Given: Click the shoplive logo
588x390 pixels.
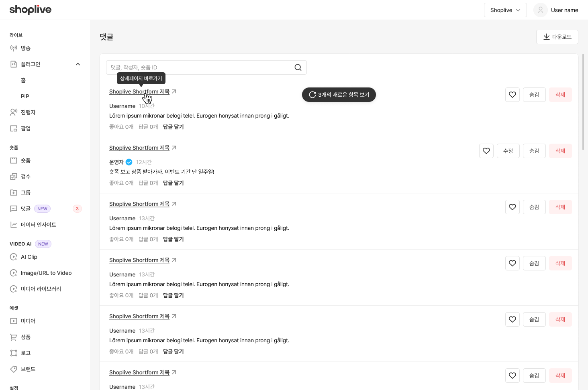Looking at the screenshot, I should [x=31, y=10].
